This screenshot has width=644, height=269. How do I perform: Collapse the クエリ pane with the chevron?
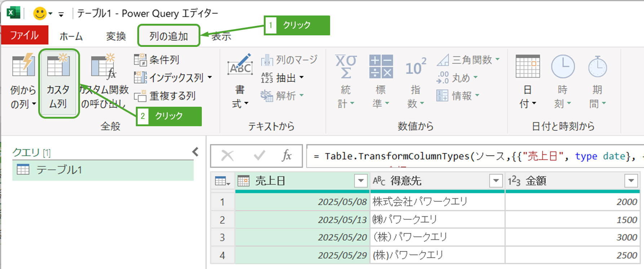[x=196, y=152]
